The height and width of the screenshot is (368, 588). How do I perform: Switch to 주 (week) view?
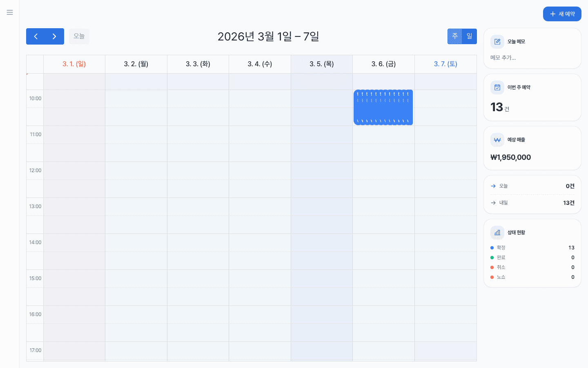[455, 36]
